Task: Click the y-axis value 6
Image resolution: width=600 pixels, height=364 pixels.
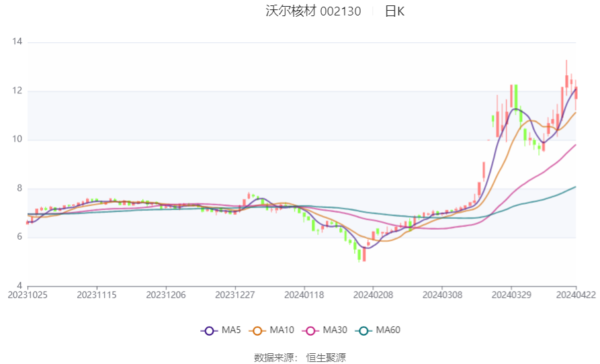Action: click(x=19, y=236)
